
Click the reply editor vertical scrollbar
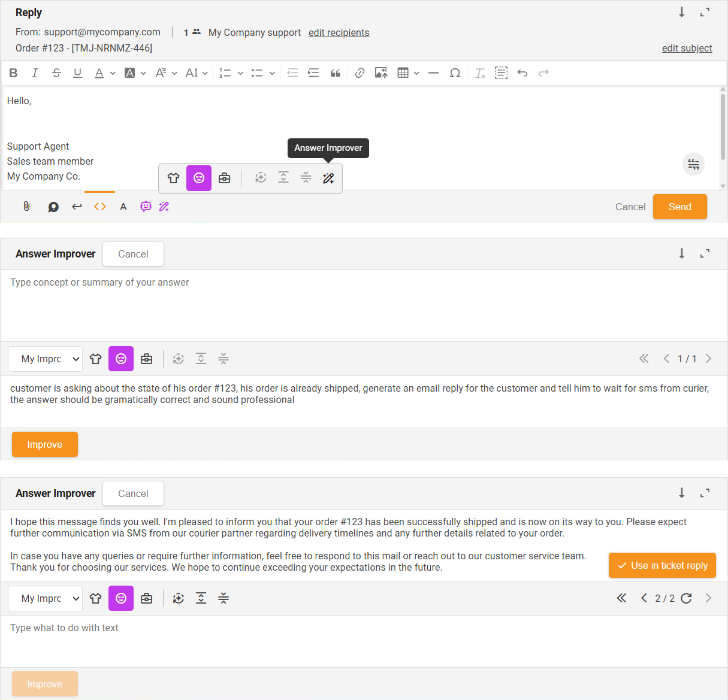pos(723,126)
